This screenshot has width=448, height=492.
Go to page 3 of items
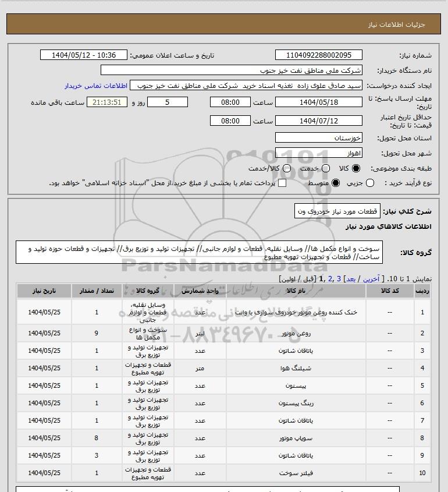point(339,279)
